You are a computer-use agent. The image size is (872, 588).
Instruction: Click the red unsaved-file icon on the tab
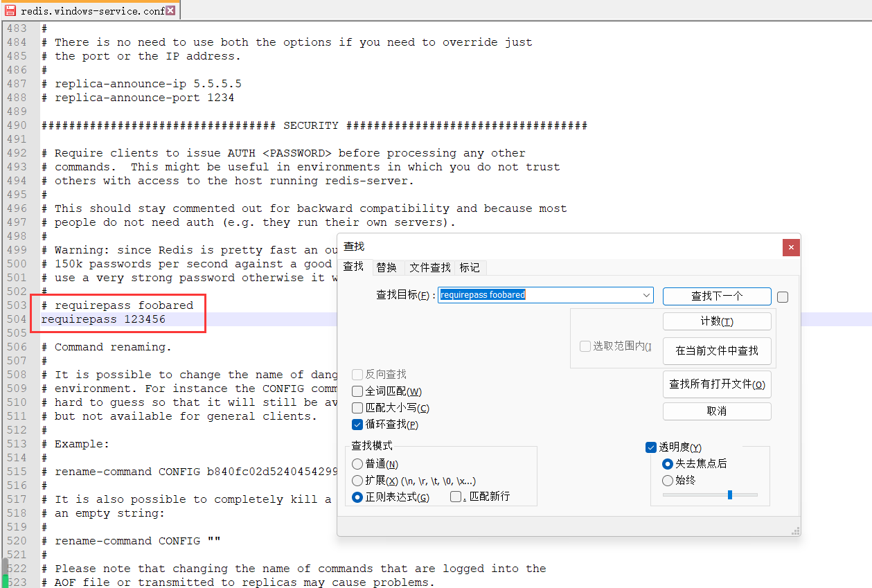click(x=10, y=10)
